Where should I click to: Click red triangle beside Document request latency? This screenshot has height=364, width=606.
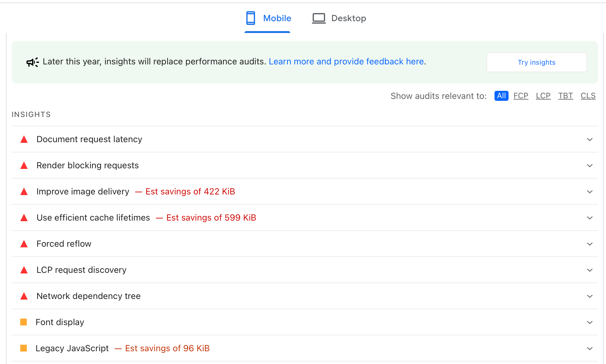pyautogui.click(x=24, y=139)
